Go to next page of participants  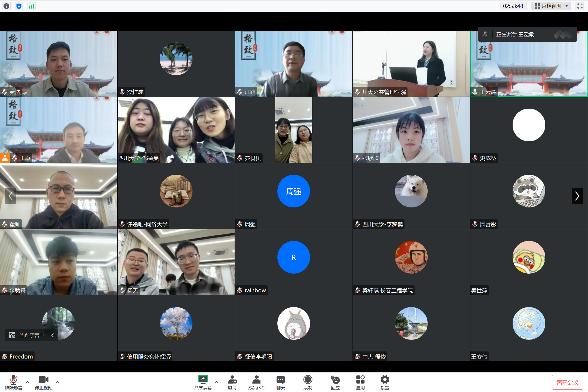(577, 196)
